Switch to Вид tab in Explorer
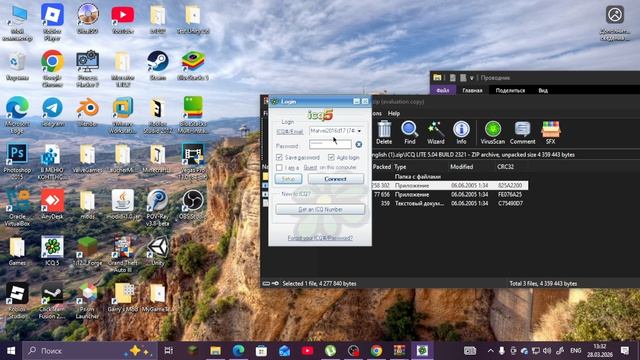The image size is (640, 360). coord(543,90)
